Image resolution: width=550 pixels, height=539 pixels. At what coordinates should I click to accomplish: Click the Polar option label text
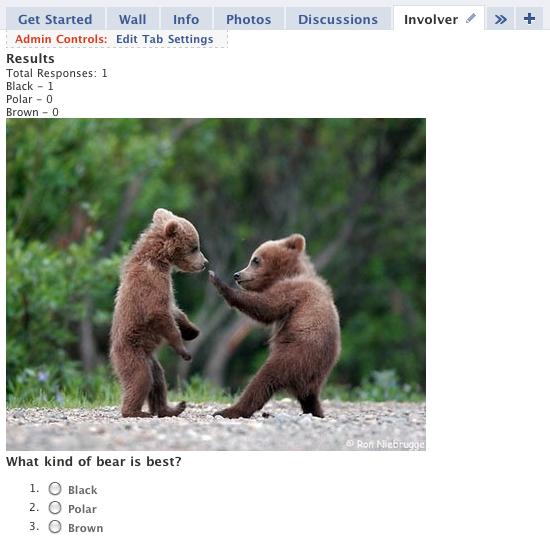tap(82, 509)
